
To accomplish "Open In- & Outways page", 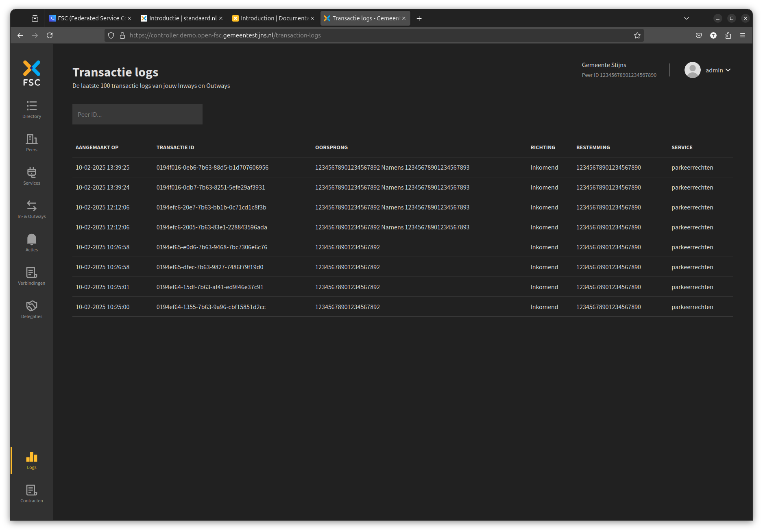I will click(31, 209).
